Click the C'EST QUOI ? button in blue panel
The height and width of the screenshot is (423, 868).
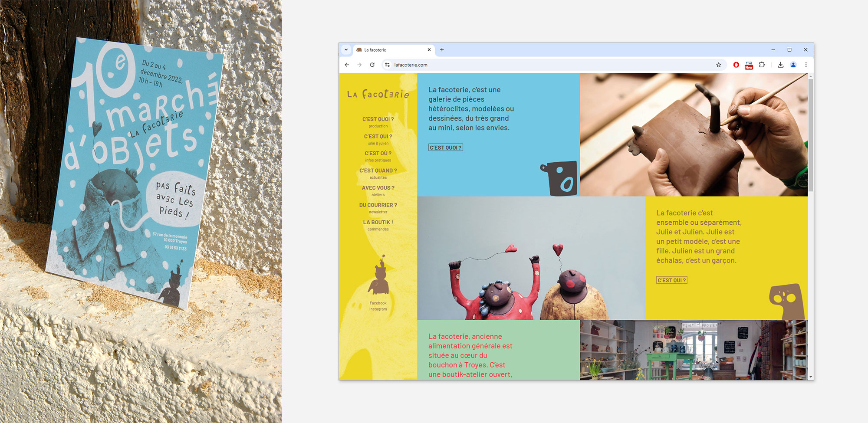click(x=445, y=148)
